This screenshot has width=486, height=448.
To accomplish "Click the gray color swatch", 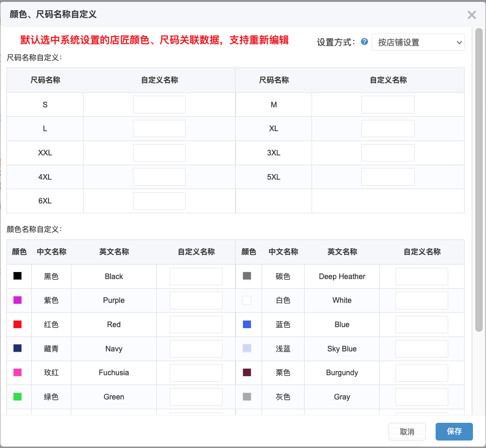I will click(x=247, y=396).
